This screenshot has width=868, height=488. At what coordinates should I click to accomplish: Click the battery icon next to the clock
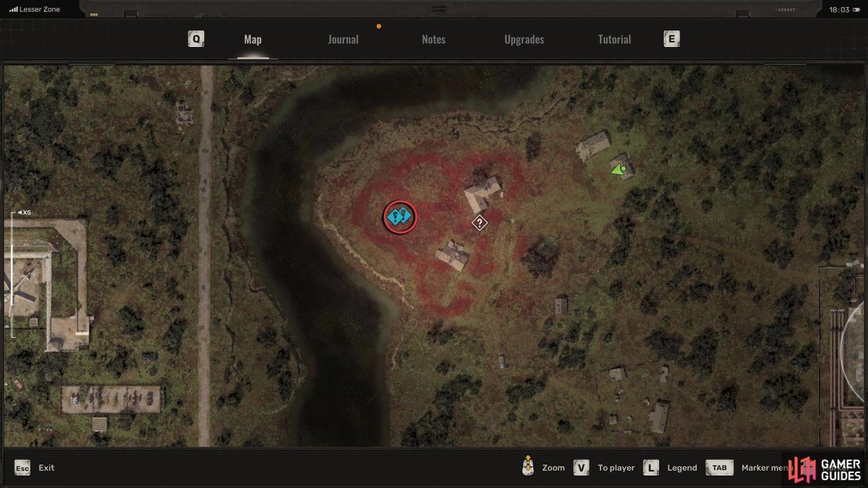tap(856, 9)
